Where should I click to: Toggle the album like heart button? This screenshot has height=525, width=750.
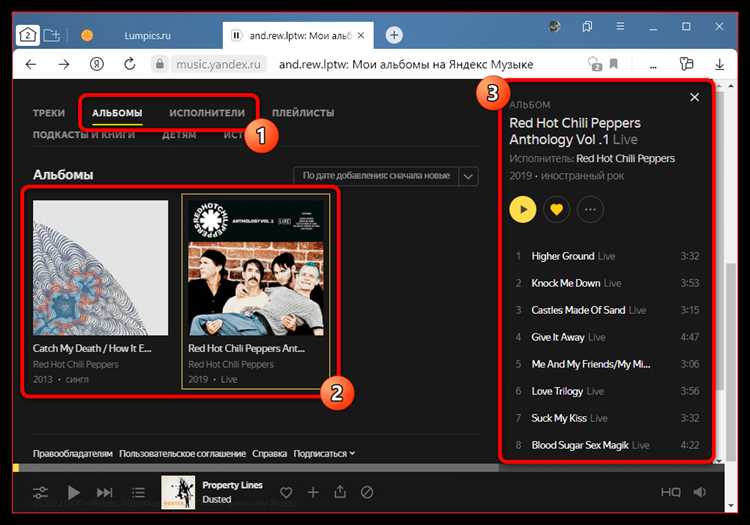tap(556, 209)
